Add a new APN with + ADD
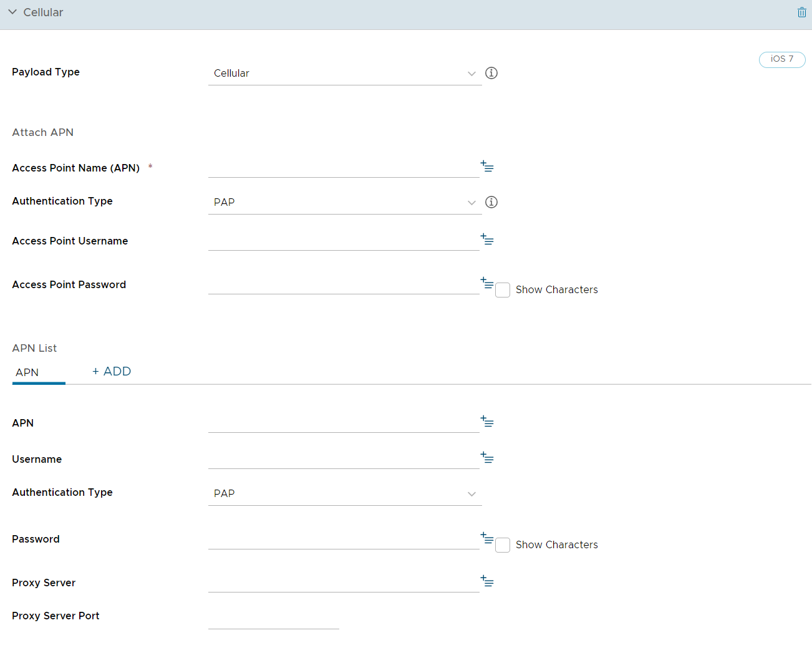 pos(112,371)
